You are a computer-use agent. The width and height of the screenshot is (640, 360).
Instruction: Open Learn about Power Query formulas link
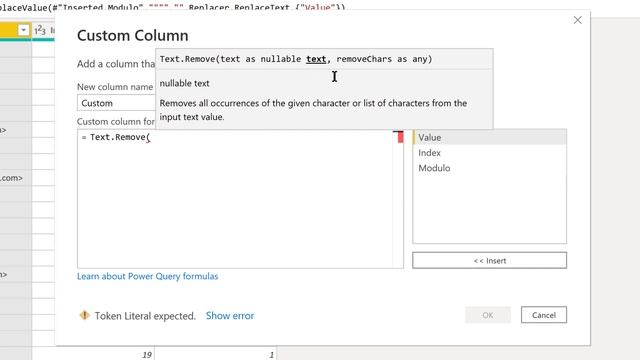tap(147, 276)
